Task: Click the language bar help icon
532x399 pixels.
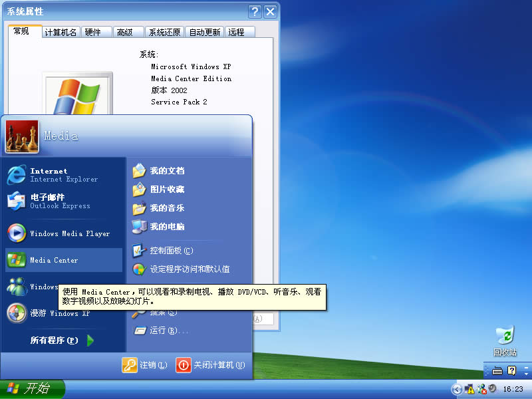Action: pos(511,370)
